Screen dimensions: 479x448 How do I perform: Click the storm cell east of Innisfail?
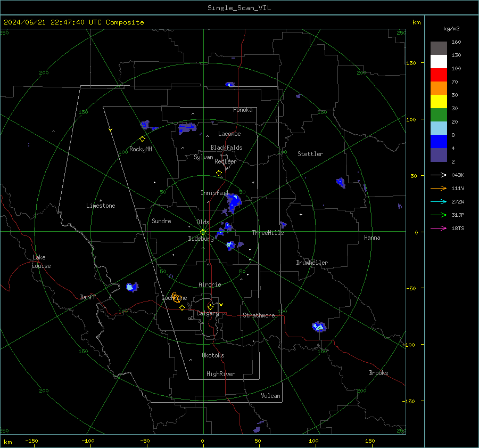pos(234,202)
